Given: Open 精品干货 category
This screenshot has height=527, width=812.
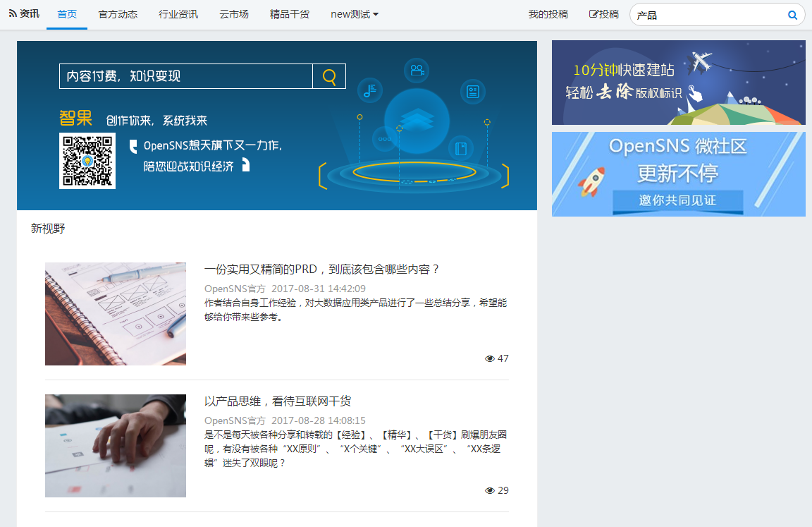Looking at the screenshot, I should 290,15.
